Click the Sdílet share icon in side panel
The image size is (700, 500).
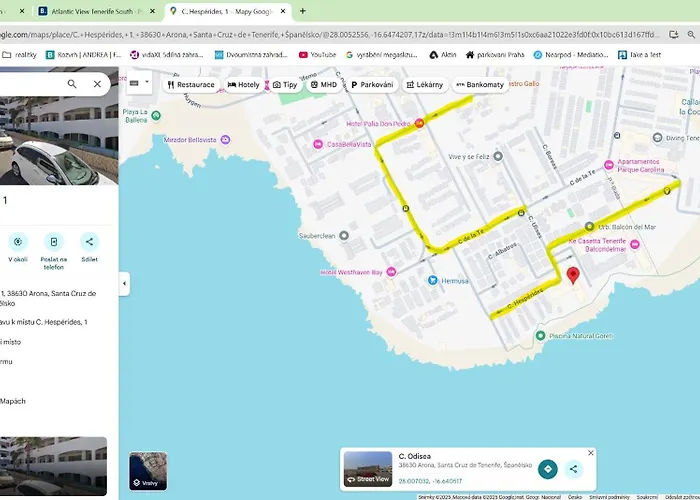pos(89,242)
